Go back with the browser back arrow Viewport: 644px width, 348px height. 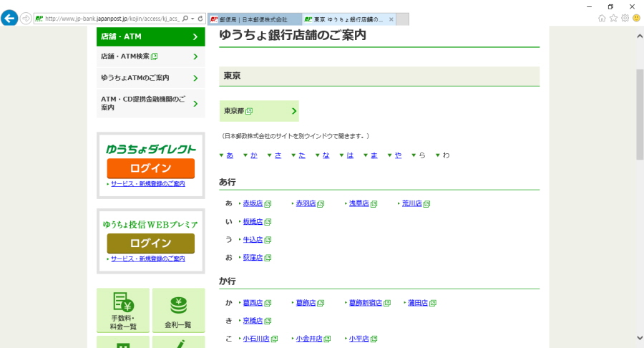pyautogui.click(x=9, y=19)
